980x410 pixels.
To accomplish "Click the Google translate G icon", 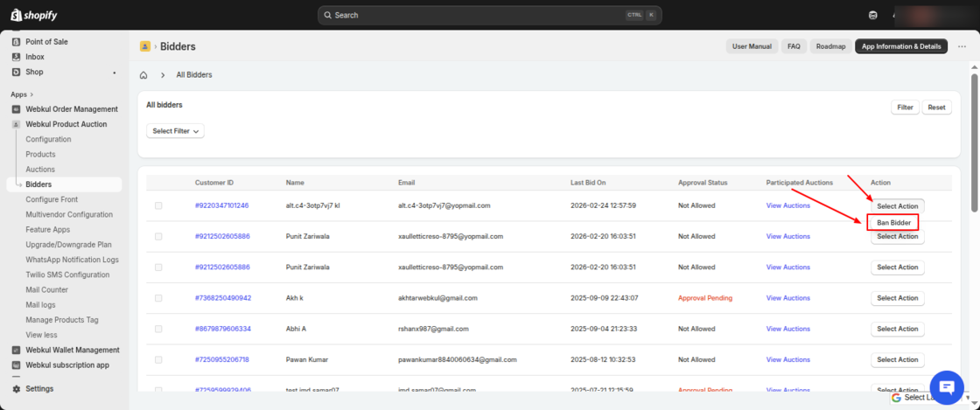I will click(x=896, y=398).
